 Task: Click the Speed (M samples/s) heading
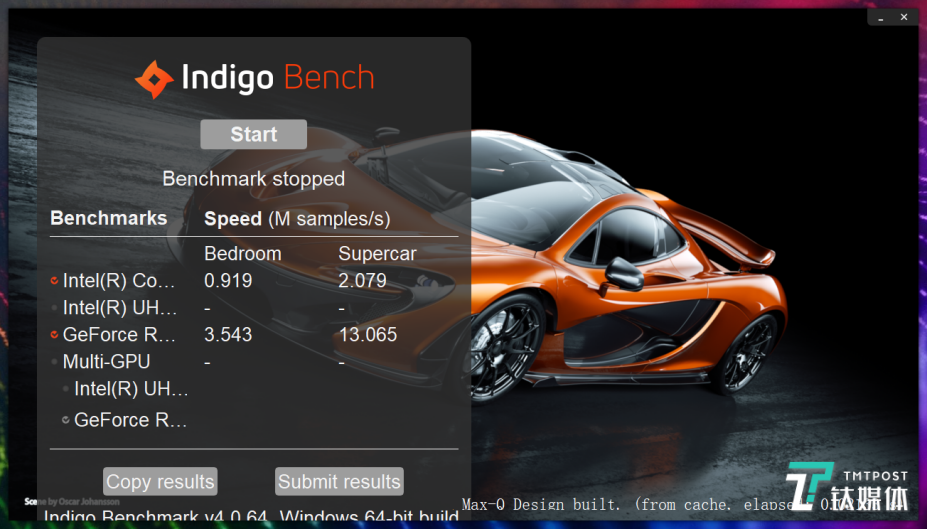click(x=297, y=219)
